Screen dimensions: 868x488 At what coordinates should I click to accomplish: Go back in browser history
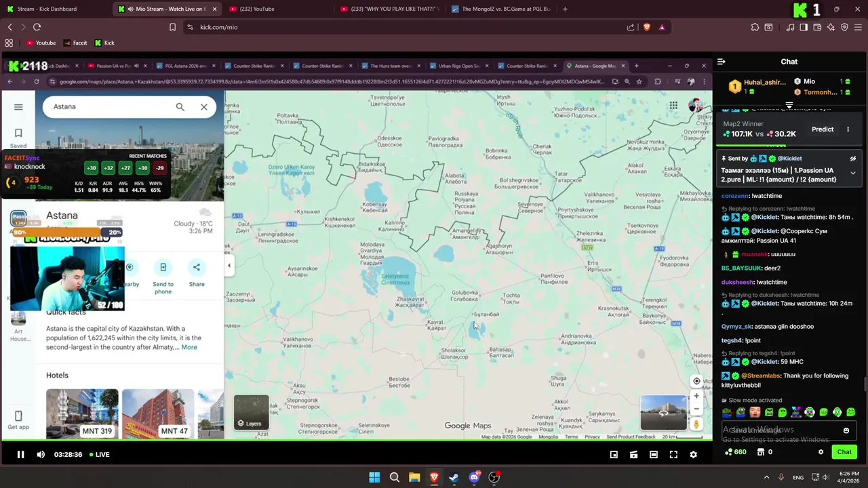point(9,27)
